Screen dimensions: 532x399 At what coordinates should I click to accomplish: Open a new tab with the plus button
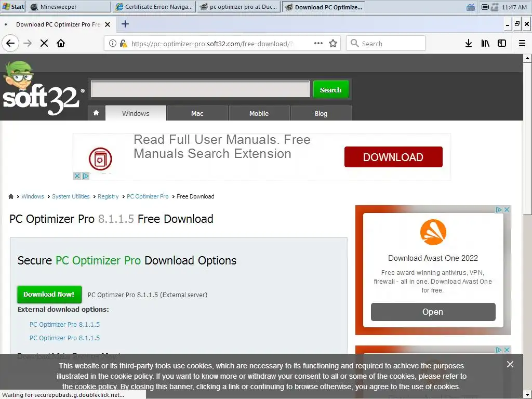pos(125,24)
